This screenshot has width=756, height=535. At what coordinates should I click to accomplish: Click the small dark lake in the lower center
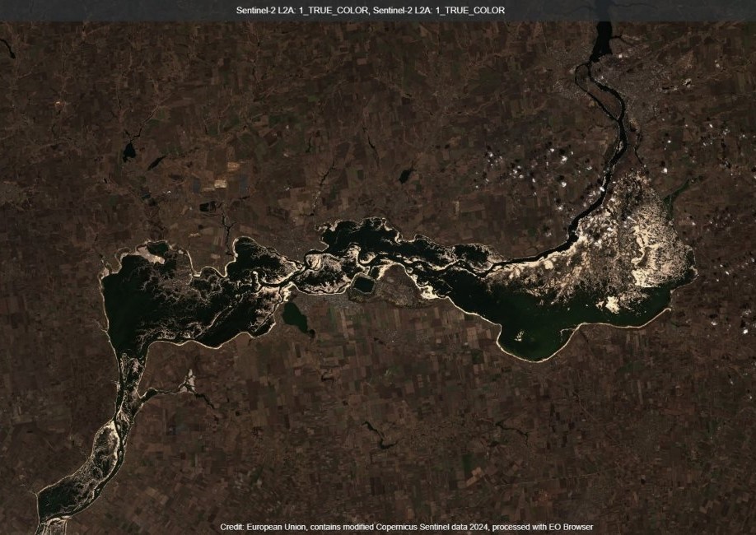click(x=380, y=443)
